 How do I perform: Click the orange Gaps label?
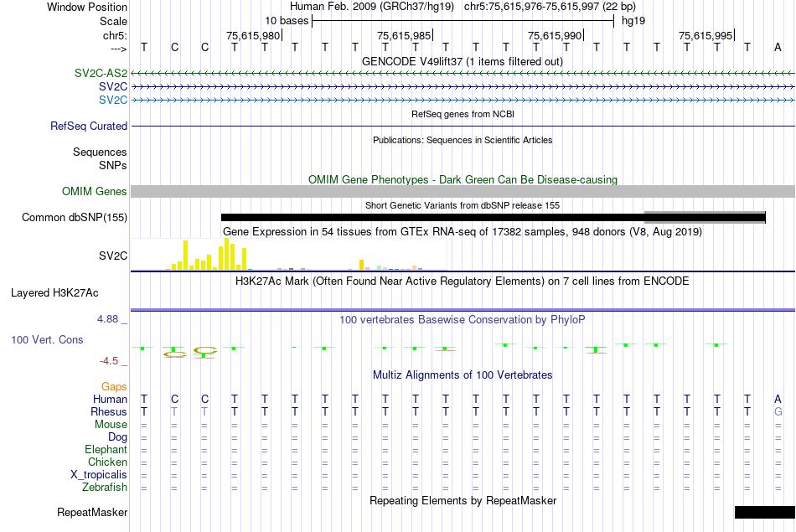pos(114,387)
